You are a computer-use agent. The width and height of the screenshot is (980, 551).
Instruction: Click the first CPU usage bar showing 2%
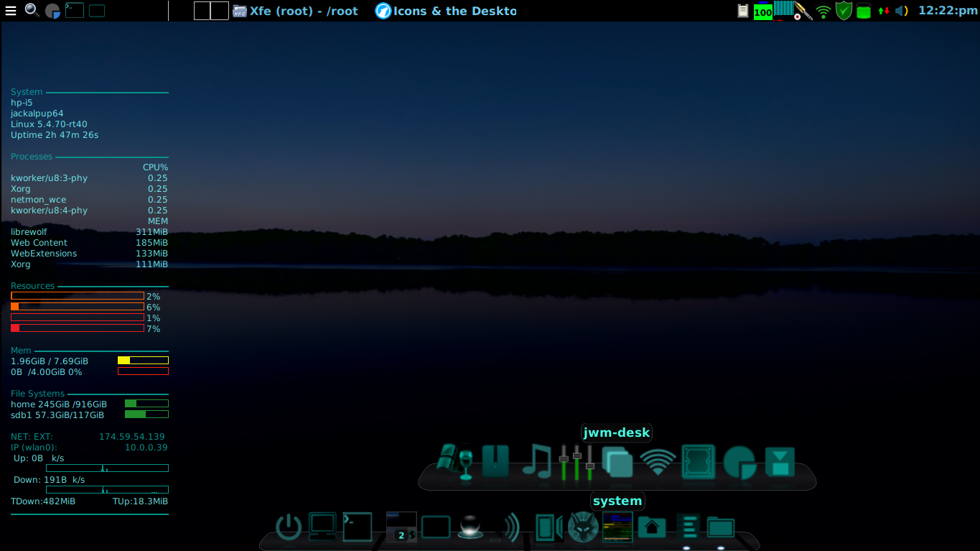click(x=78, y=296)
